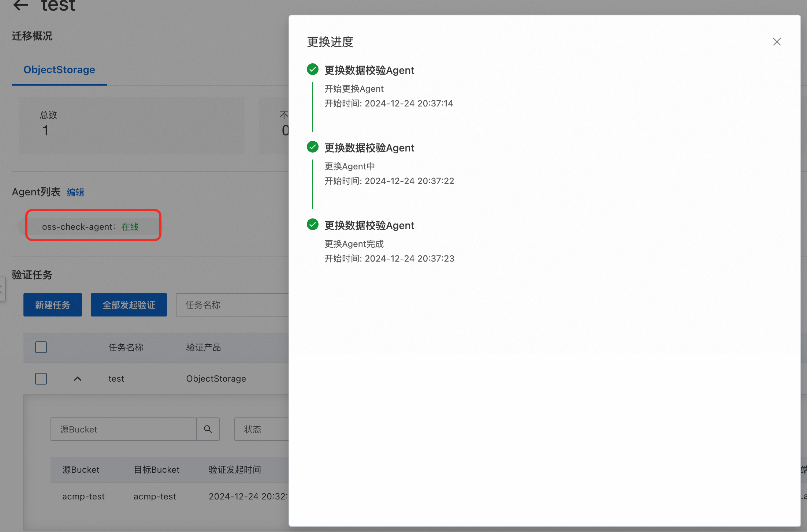Check the checkbox for test task row
Screen dimensions: 807x532
[x=41, y=379]
